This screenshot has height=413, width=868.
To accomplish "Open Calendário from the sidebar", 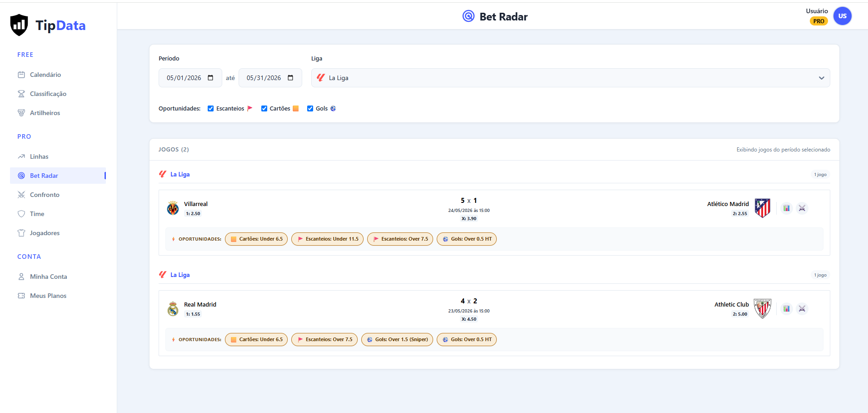I will point(58,75).
